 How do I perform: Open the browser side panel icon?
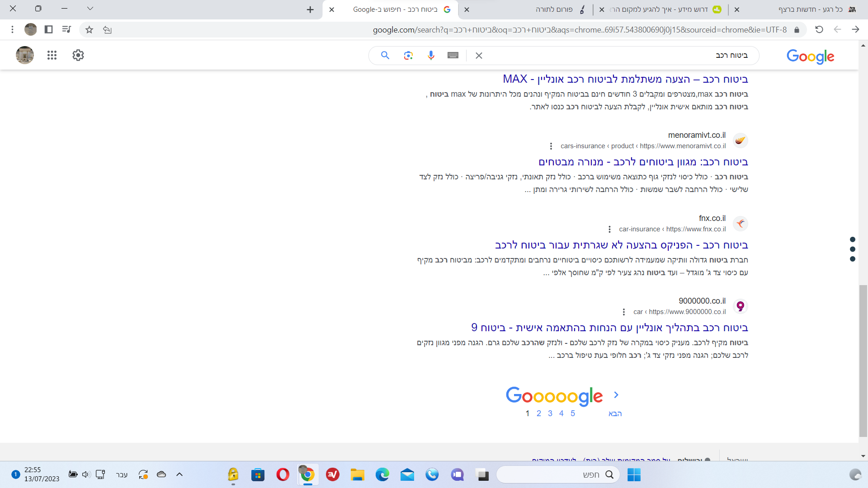tap(47, 29)
